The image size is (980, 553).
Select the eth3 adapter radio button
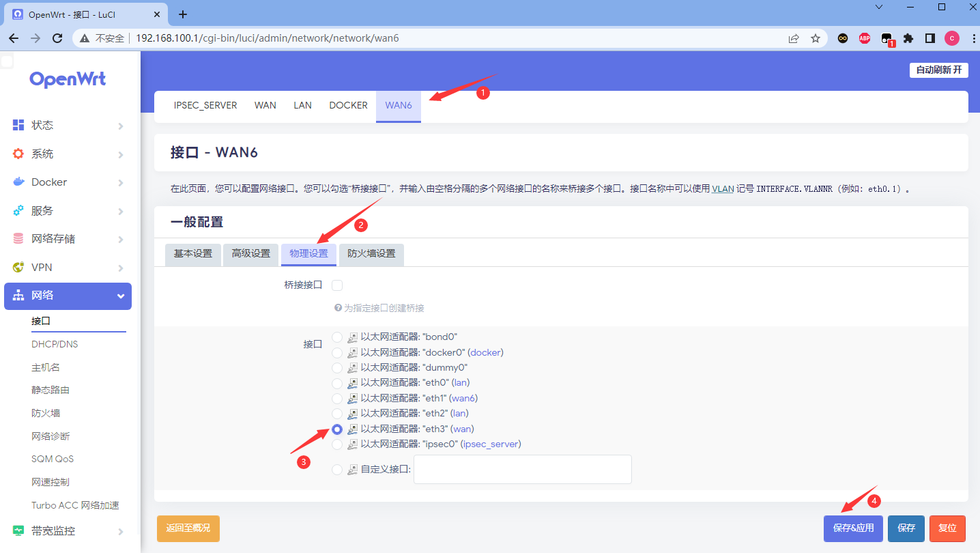(337, 429)
